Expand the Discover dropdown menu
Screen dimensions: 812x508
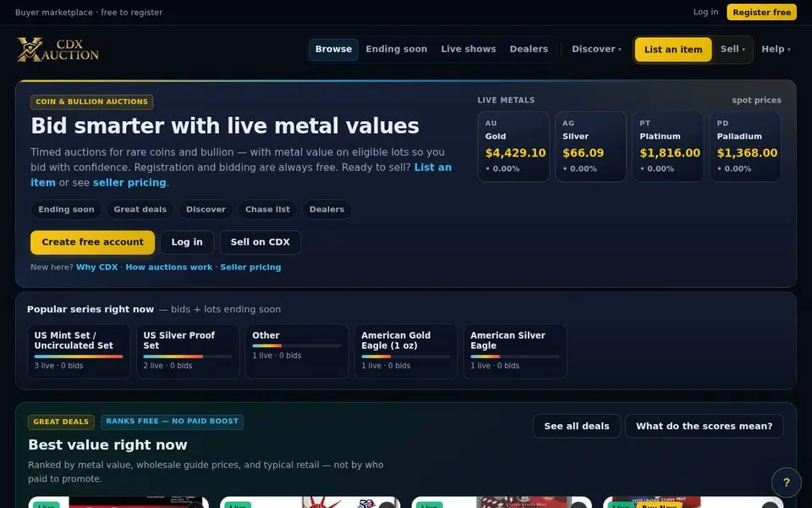click(x=596, y=49)
